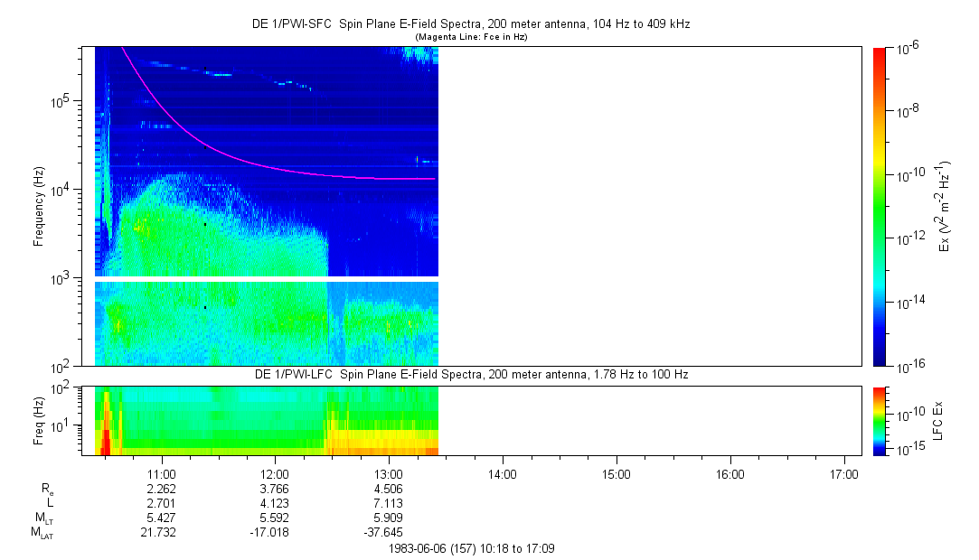Click the Re value 2.262
Image resolution: width=979 pixels, height=560 pixels.
[161, 489]
